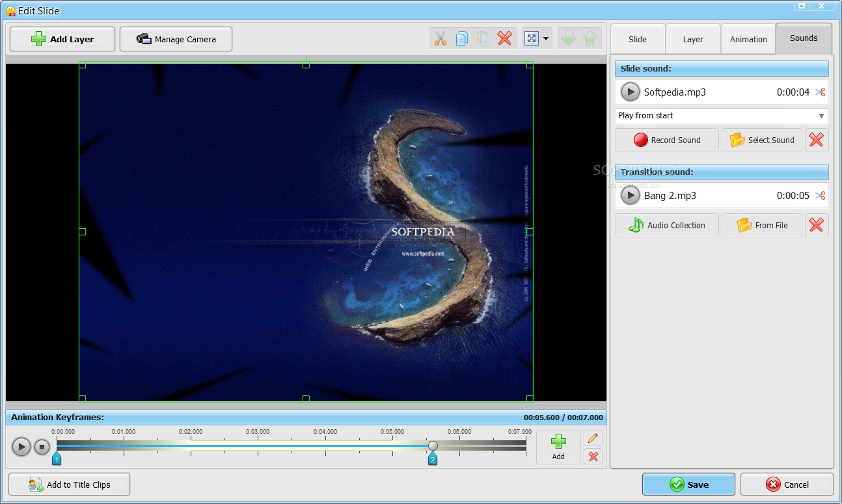The image size is (842, 504).
Task: Remove slide sound with red X
Action: (817, 140)
